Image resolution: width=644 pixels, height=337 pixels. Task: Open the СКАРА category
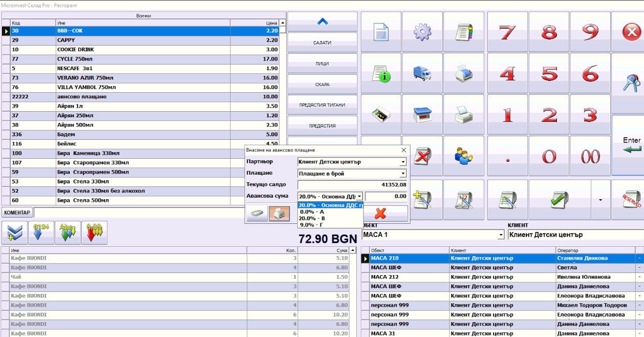(x=323, y=84)
